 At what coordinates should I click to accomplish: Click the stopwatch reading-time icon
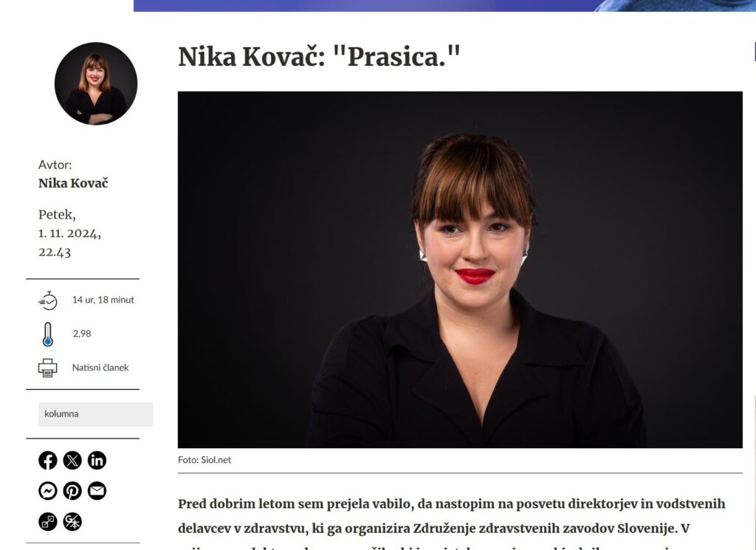[x=48, y=300]
